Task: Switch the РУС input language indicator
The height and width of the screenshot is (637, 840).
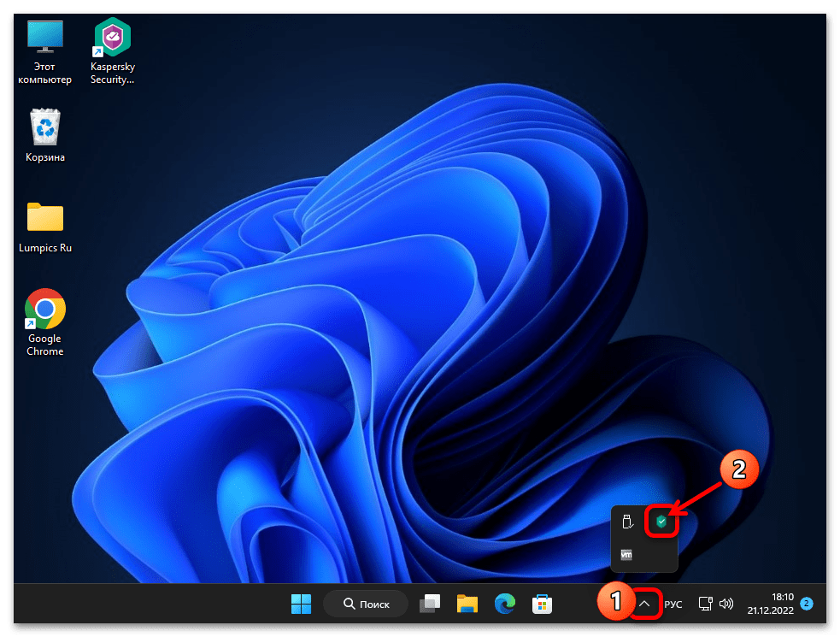Action: [x=673, y=605]
